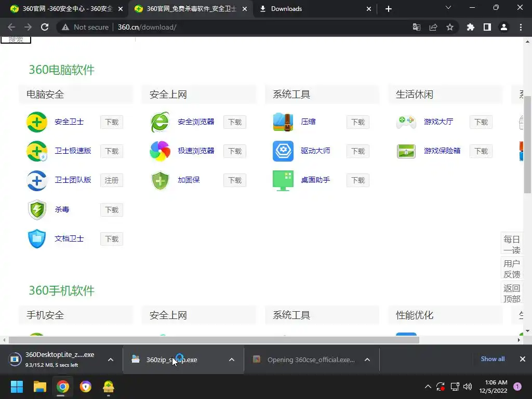This screenshot has height=399, width=532.
Task: Open the 安全卫士 text link
Action: click(69, 122)
